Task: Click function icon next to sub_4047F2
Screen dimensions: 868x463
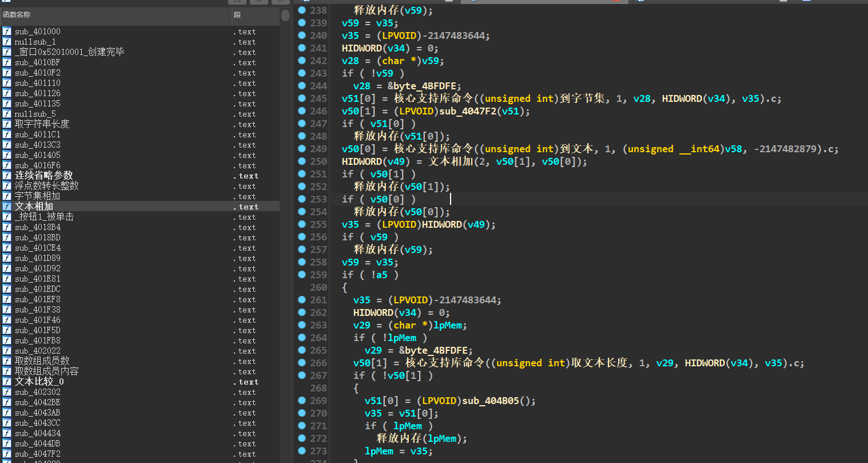Action: click(7, 454)
